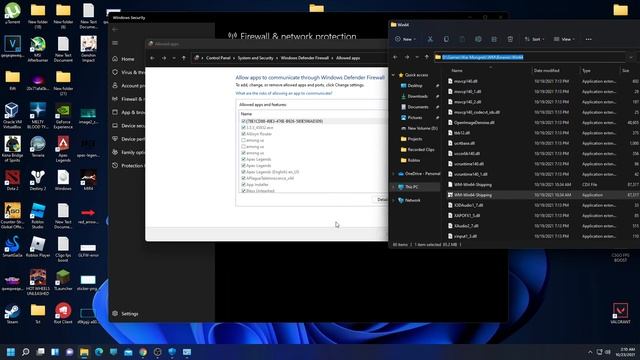
Task: Select Firewall & network item in Security sidebar
Action: [127, 99]
